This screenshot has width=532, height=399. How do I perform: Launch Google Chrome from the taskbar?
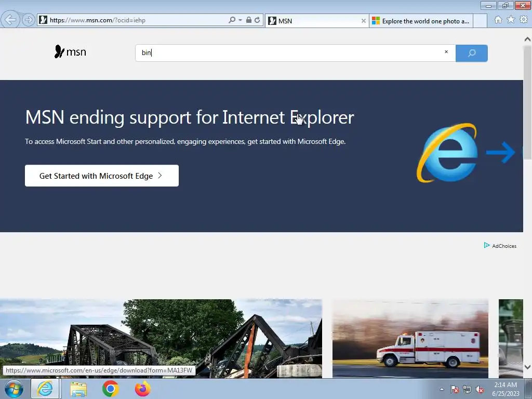tap(110, 389)
